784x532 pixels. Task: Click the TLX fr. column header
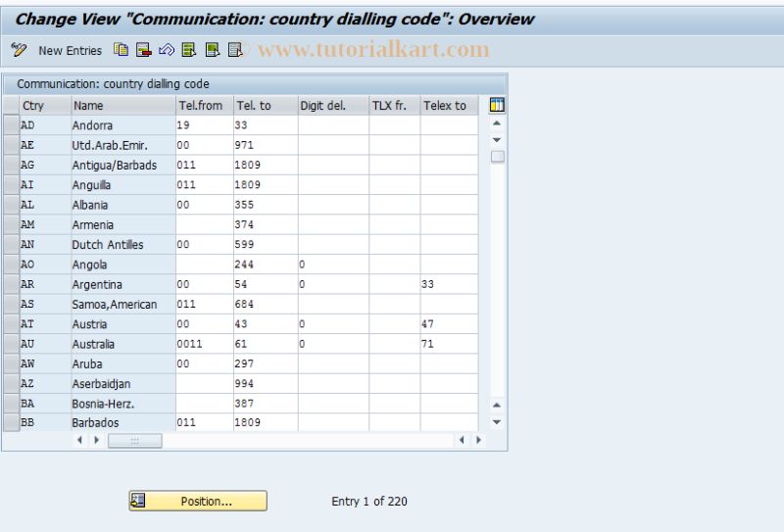tap(395, 106)
